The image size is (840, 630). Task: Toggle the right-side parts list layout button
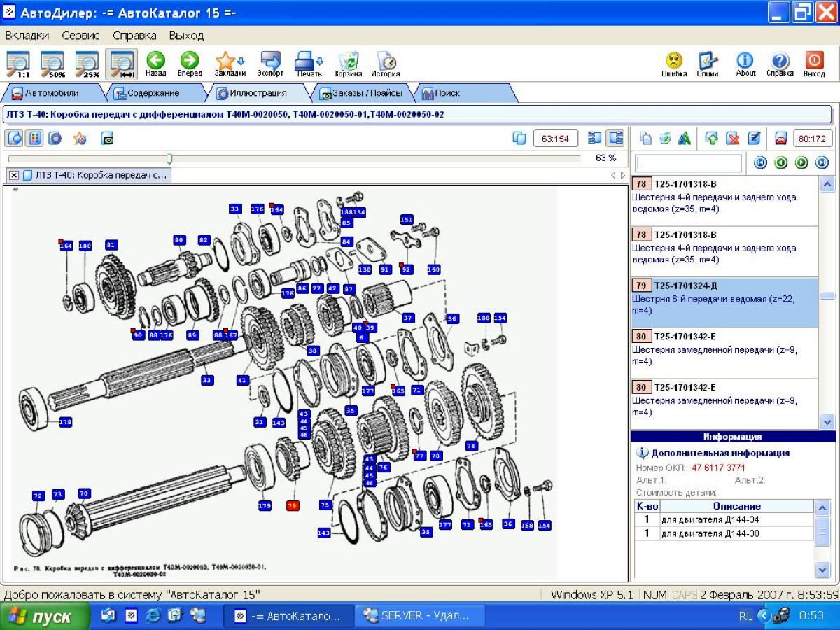point(615,139)
